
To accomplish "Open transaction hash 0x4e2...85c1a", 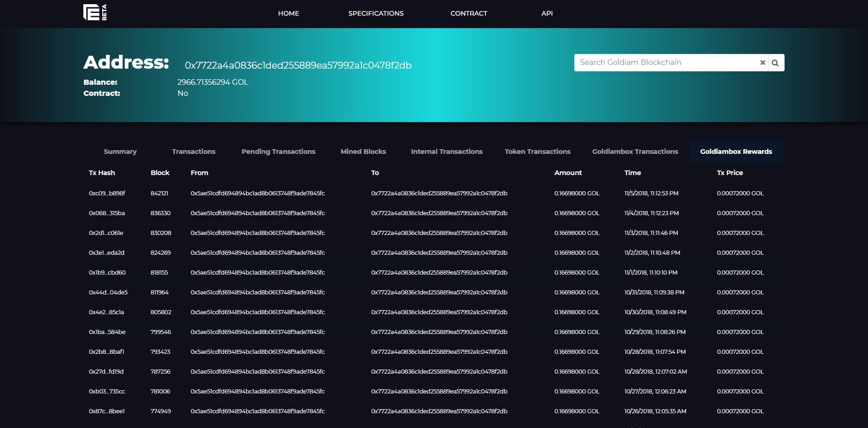I will [106, 312].
